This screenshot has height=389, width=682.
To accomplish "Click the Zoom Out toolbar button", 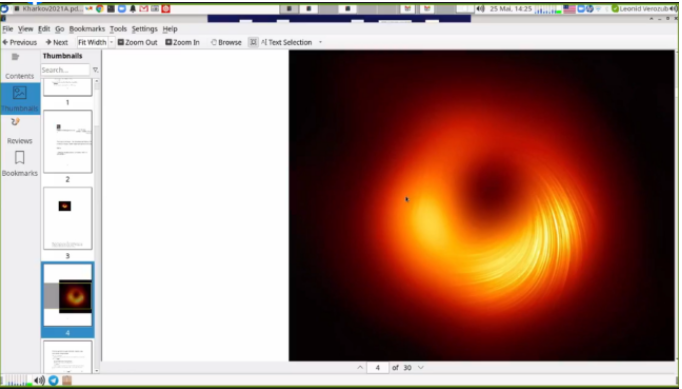I will pos(137,42).
